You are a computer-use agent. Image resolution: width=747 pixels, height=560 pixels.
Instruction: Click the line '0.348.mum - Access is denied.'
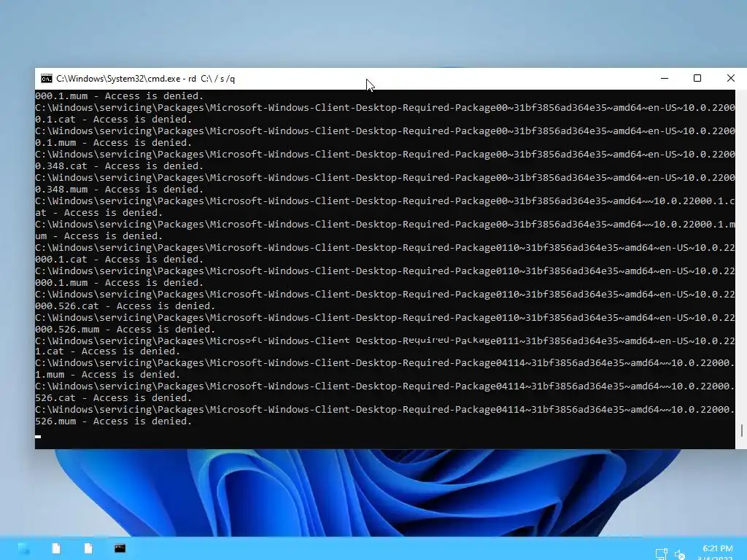(119, 190)
